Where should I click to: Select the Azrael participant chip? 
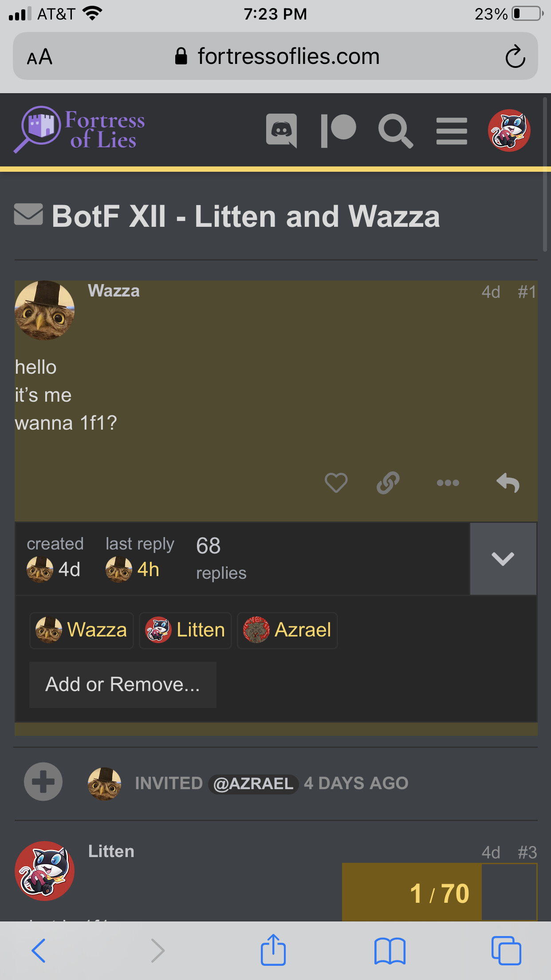(x=287, y=630)
